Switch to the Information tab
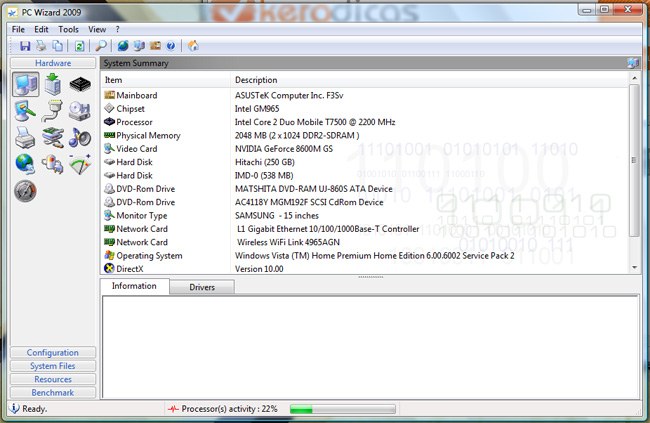This screenshot has height=423, width=650. point(134,286)
